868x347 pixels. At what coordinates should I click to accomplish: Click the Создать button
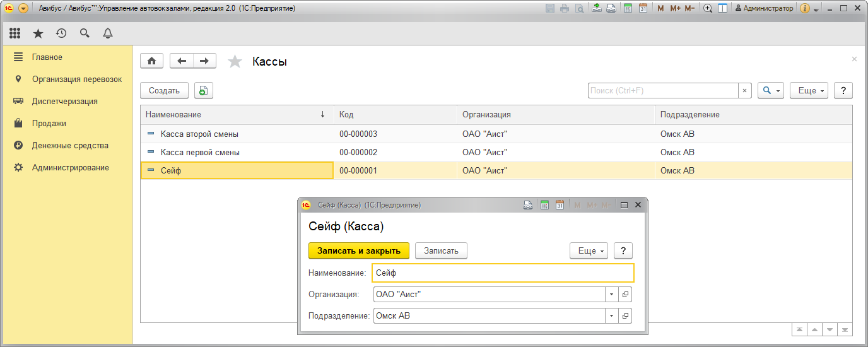164,91
